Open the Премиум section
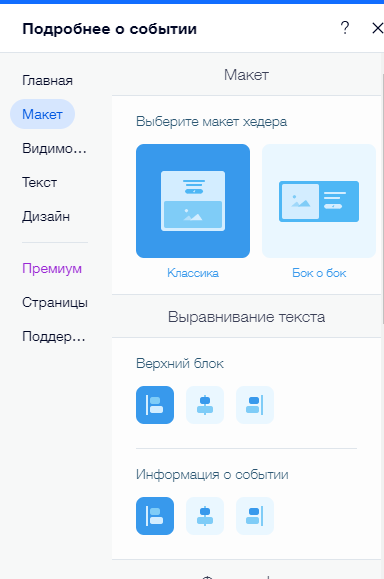384x579 pixels. click(x=52, y=268)
